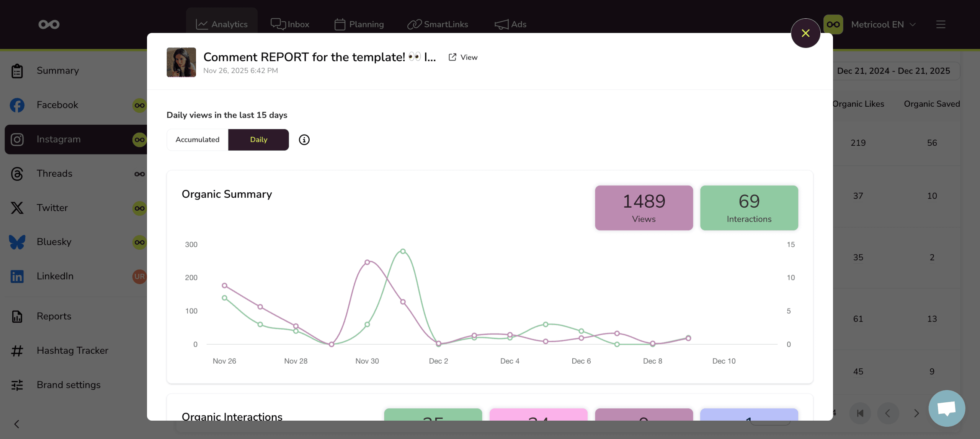Open the chat support bubble icon

coord(946,408)
